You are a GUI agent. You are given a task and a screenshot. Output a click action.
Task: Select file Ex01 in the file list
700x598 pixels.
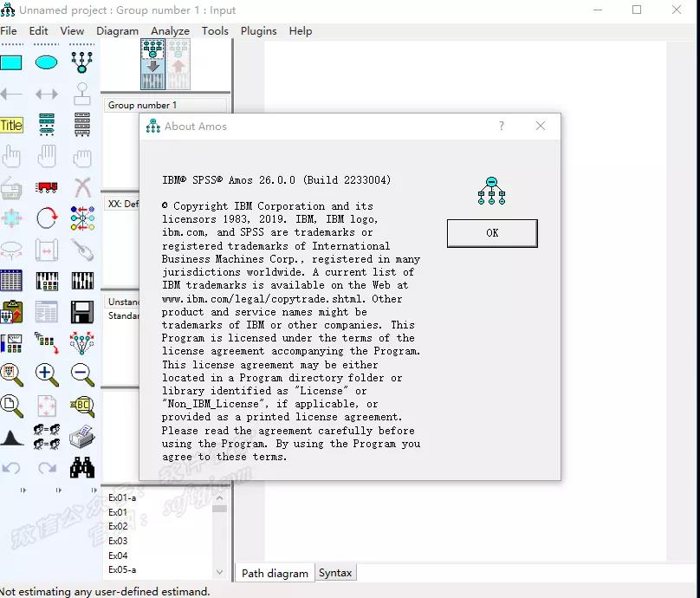coord(118,512)
